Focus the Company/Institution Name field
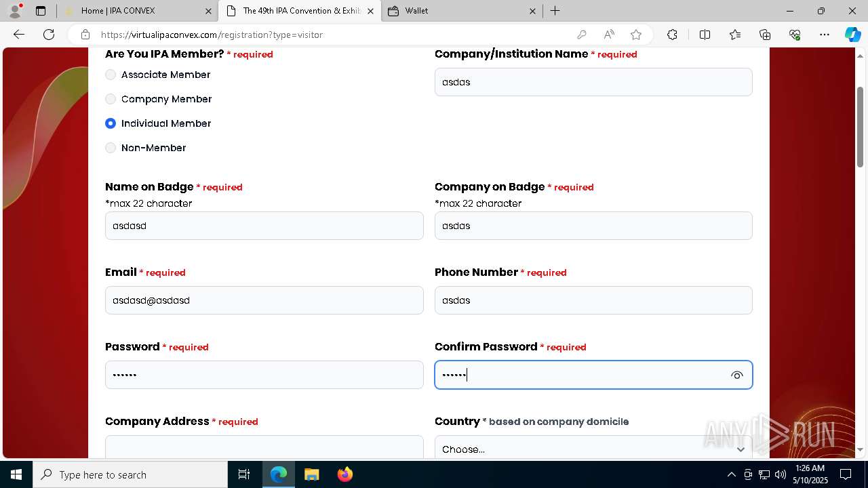The height and width of the screenshot is (488, 868). point(593,82)
